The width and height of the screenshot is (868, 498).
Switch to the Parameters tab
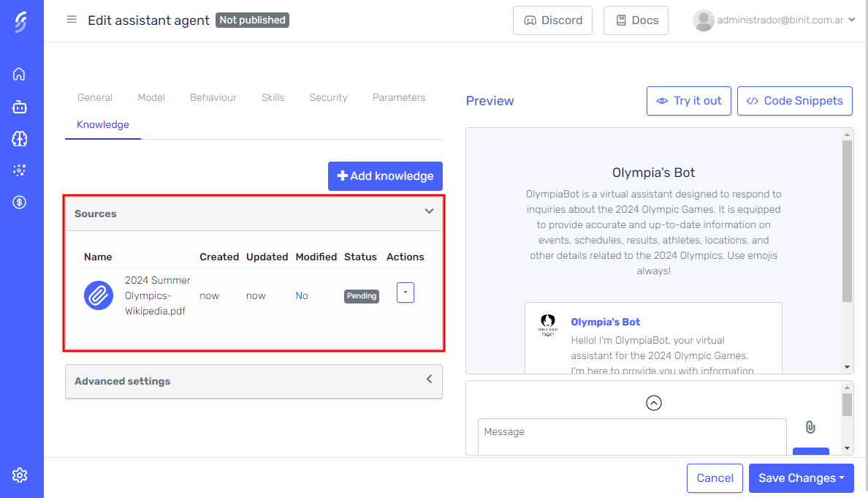(x=399, y=97)
